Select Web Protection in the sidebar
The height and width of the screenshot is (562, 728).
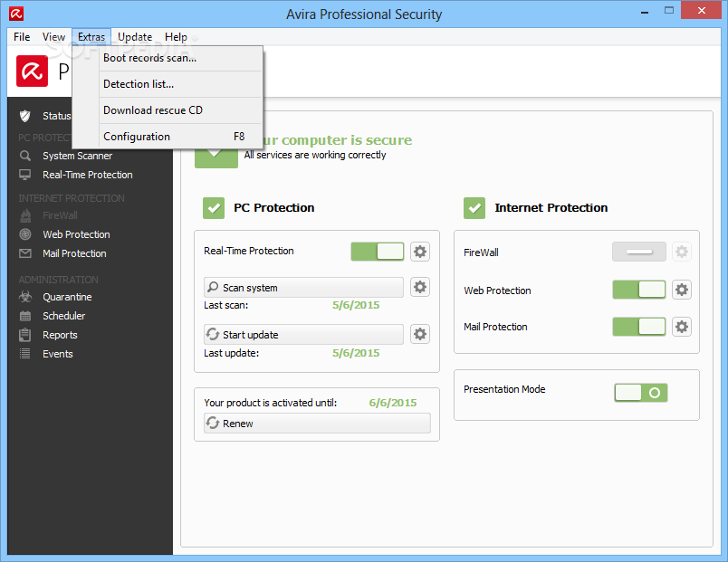coord(77,234)
